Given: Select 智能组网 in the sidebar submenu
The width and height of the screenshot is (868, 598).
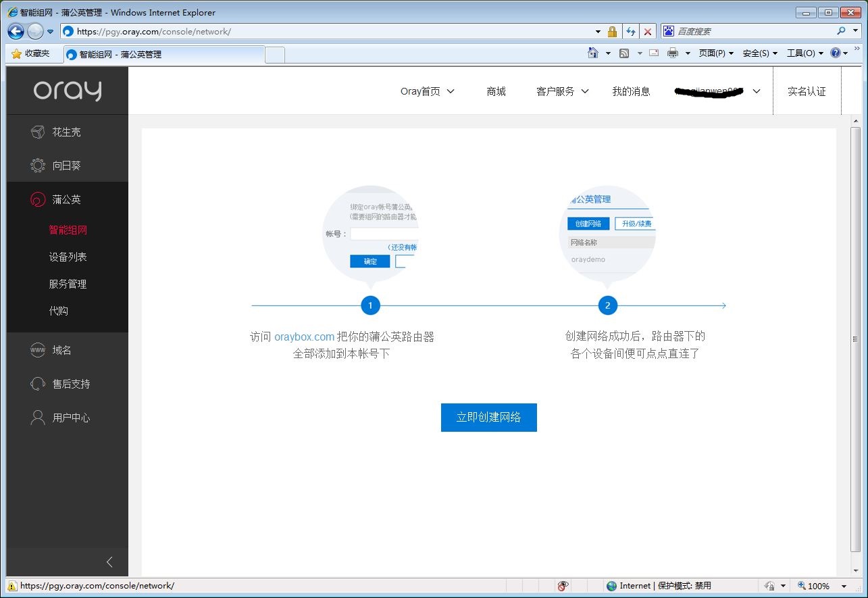Looking at the screenshot, I should 68,230.
